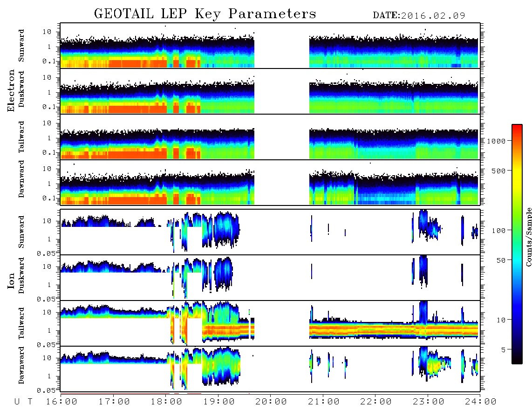The height and width of the screenshot is (410, 532).
Task: Click the '24:00' time tick label
Action: (x=481, y=402)
